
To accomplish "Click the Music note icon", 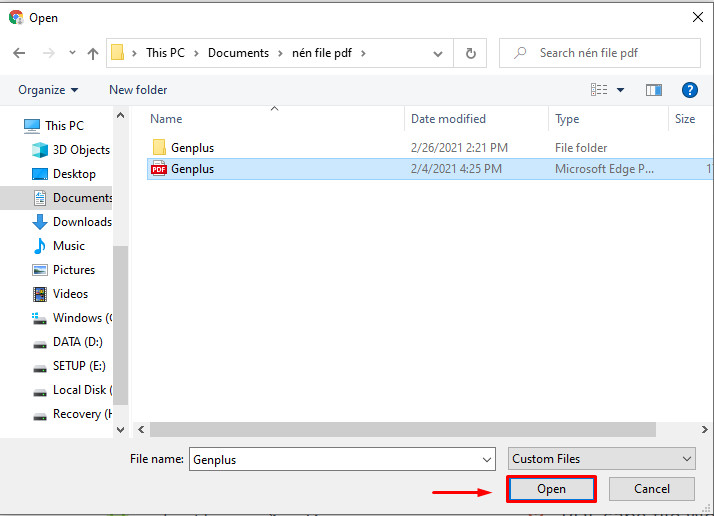I will click(40, 246).
